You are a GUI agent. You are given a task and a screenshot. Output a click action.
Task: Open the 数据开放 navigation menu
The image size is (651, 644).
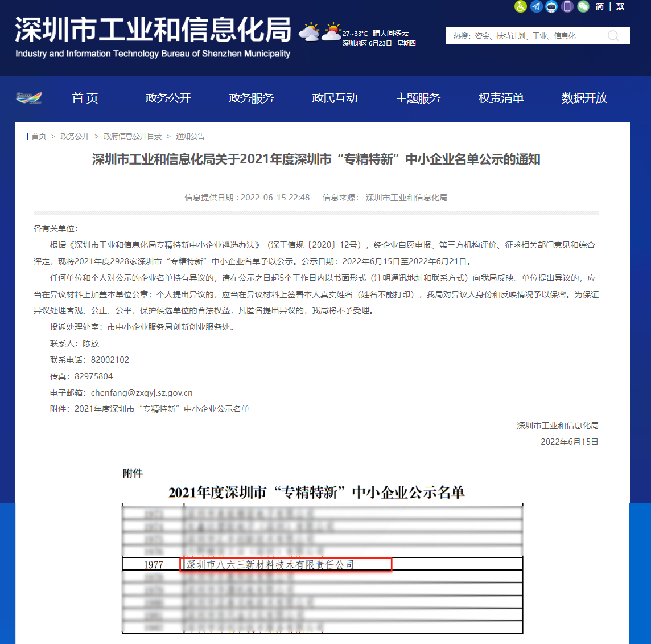584,98
